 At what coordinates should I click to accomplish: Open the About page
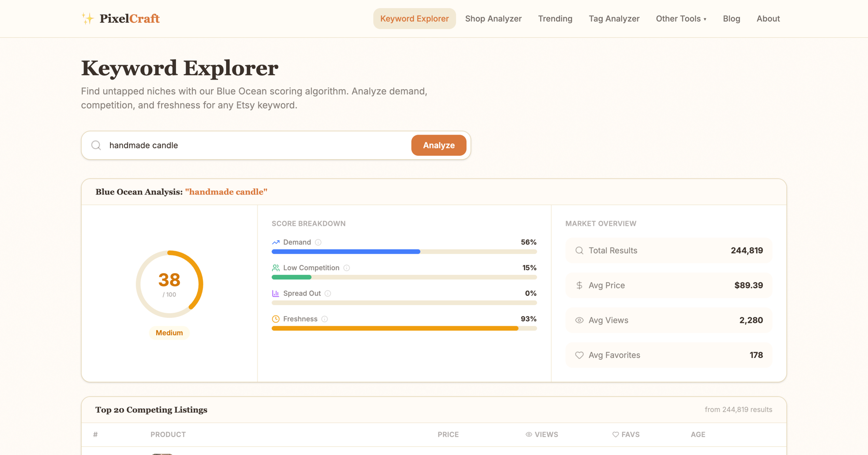pos(768,19)
